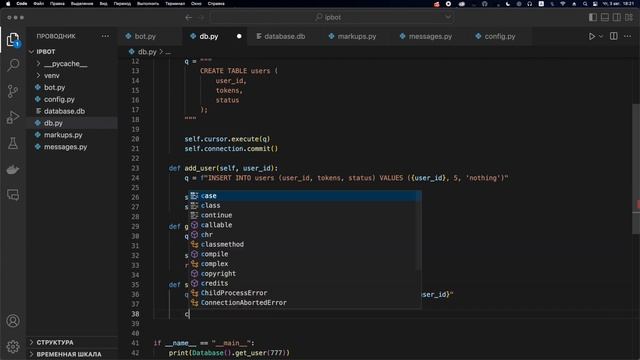Choose 'callable' autocomplete suggestion
Screen dimensions: 640x360
(304, 225)
